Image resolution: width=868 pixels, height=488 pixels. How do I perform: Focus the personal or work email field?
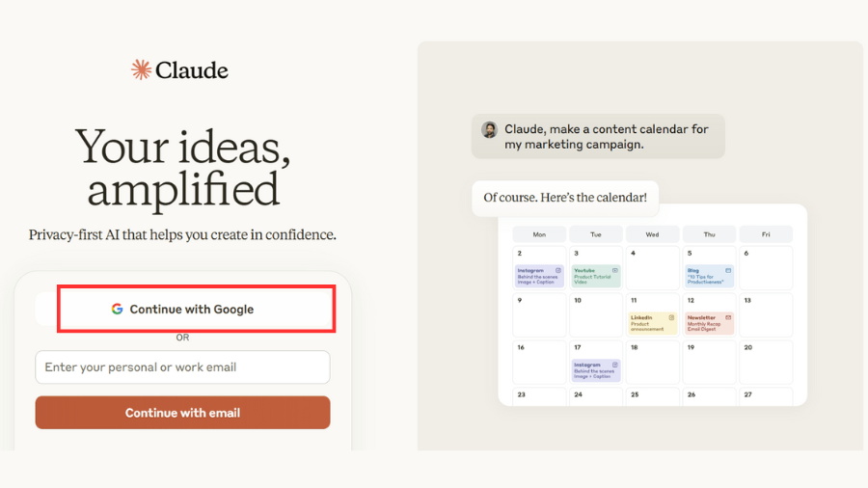pyautogui.click(x=182, y=367)
